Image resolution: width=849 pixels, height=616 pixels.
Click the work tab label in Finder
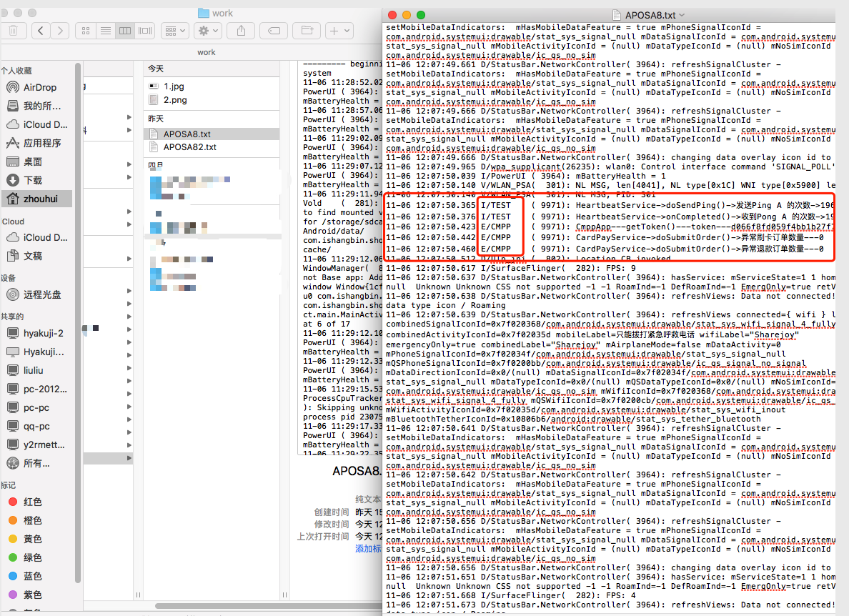pos(207,52)
